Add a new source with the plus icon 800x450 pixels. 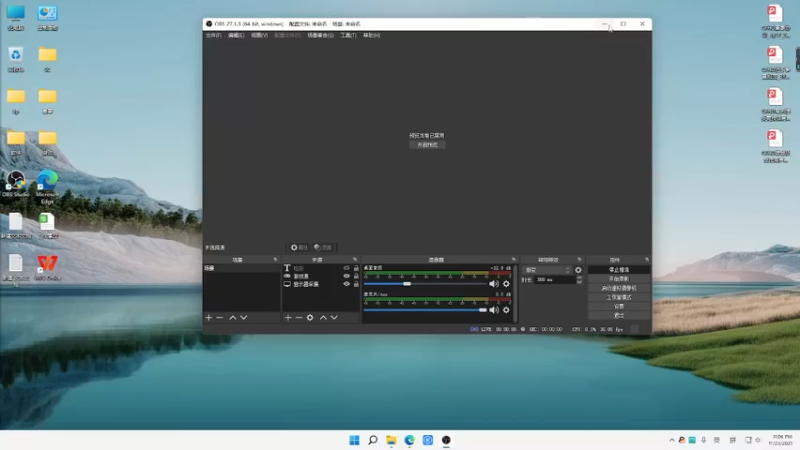(288, 317)
